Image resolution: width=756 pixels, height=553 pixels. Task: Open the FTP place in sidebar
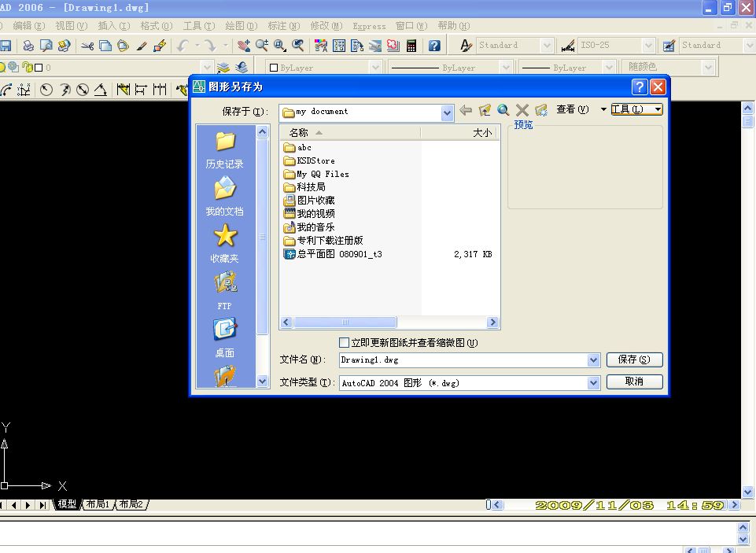click(225, 291)
